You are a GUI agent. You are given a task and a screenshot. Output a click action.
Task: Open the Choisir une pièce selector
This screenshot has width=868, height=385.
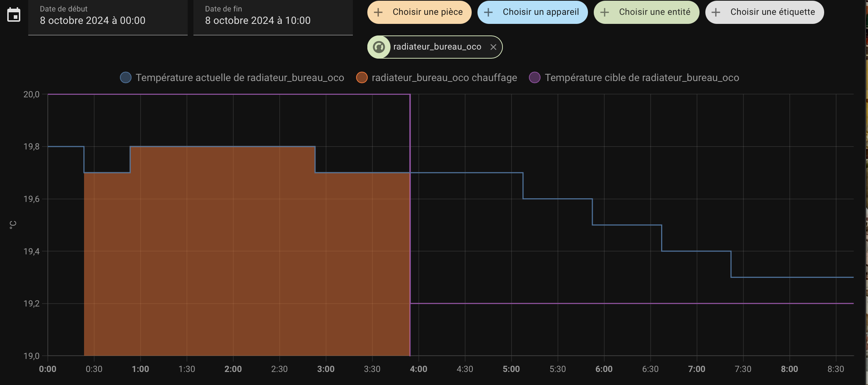coord(427,12)
